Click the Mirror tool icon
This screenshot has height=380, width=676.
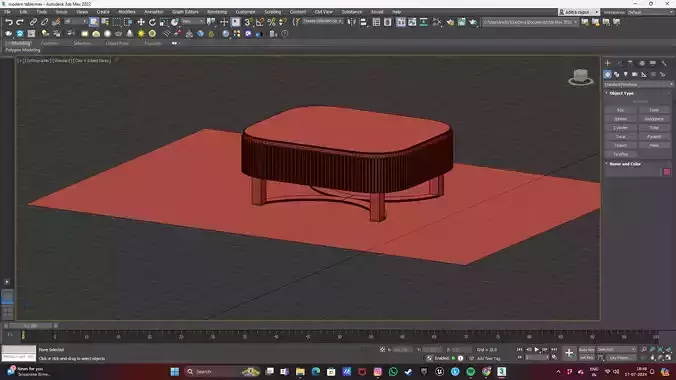click(352, 22)
